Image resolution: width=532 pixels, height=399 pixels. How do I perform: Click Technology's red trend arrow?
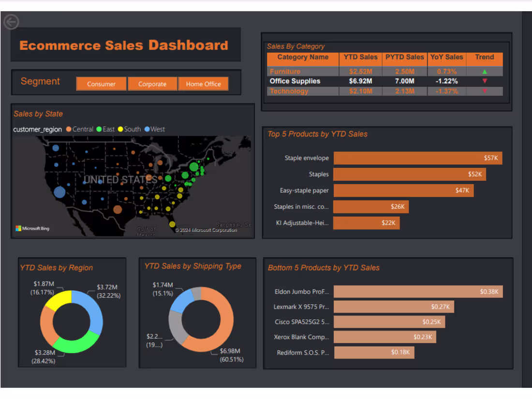[x=484, y=91]
